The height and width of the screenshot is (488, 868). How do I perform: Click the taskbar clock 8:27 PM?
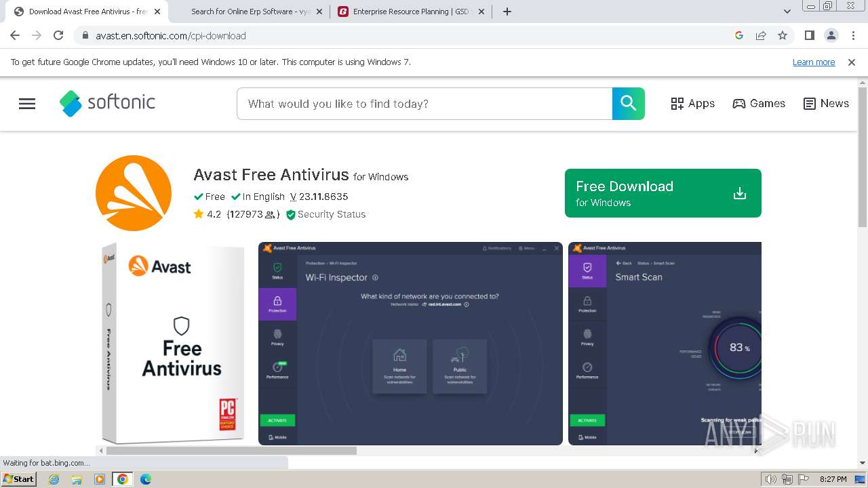click(833, 479)
